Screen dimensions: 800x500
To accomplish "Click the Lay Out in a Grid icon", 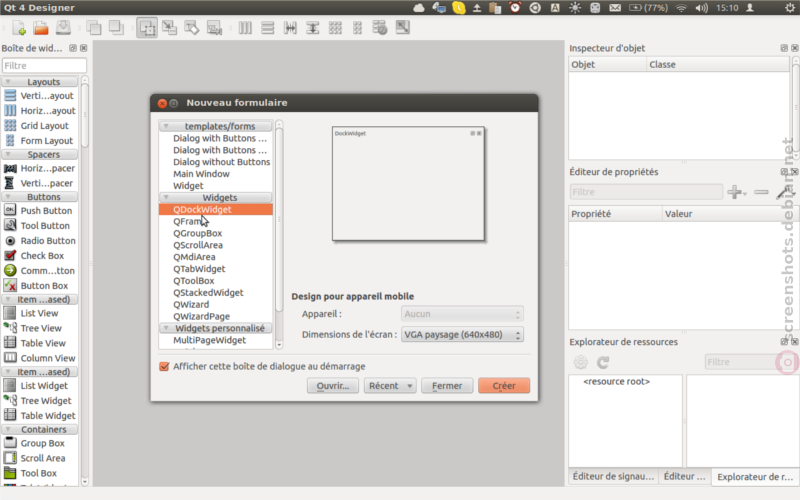I will click(x=335, y=28).
